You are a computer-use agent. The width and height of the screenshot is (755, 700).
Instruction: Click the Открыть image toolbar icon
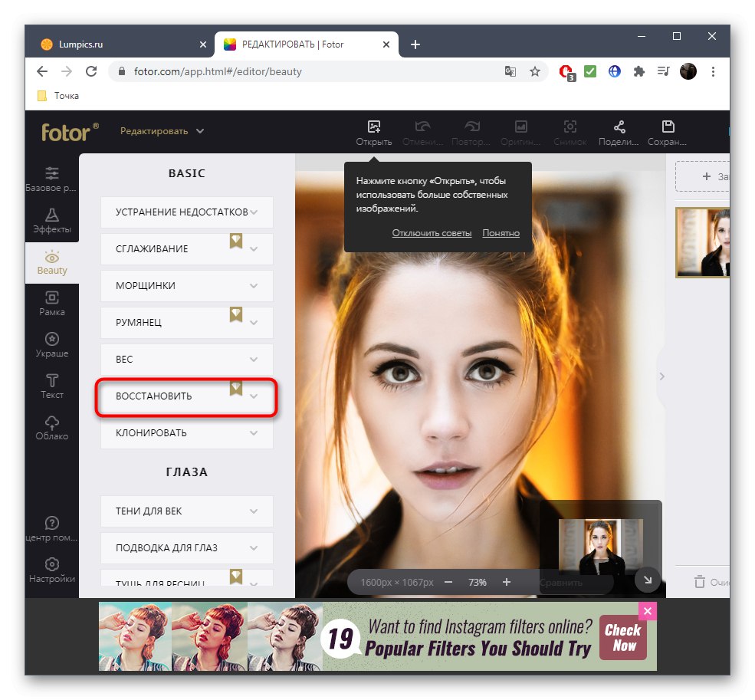pos(373,133)
